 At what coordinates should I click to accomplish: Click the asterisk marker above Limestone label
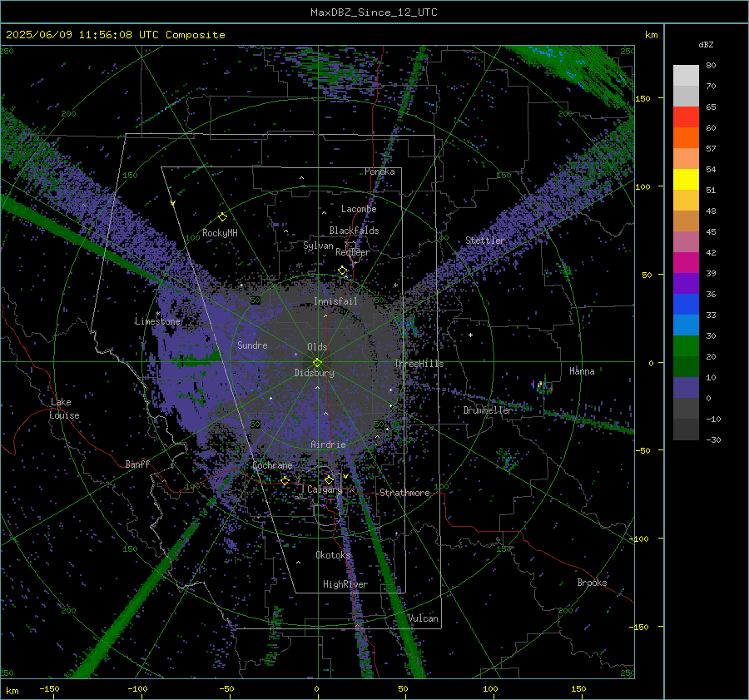(157, 314)
